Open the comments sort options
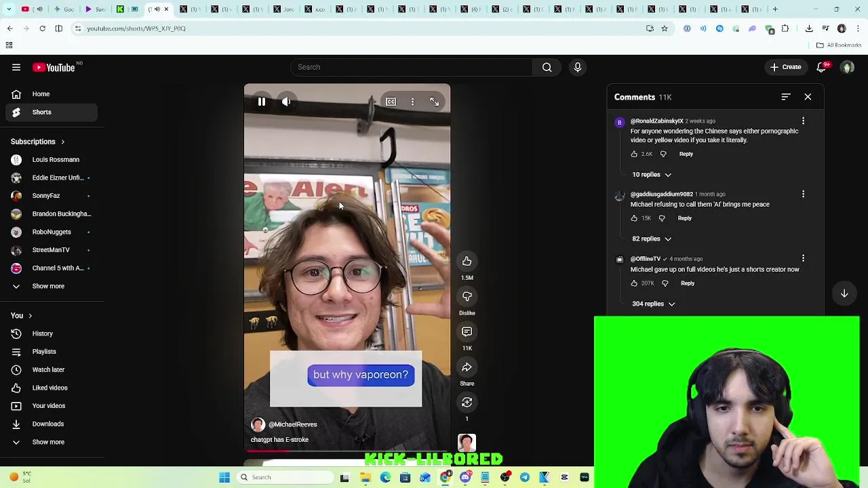 tap(785, 97)
